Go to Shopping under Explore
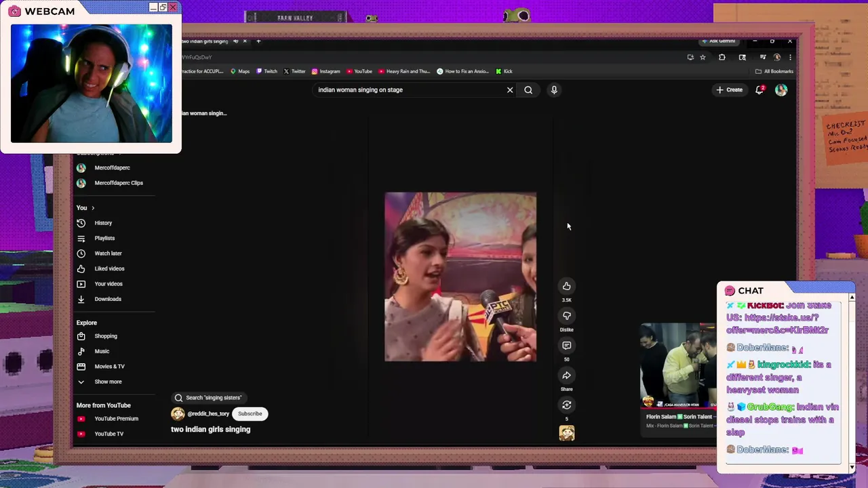This screenshot has width=868, height=488. click(106, 336)
